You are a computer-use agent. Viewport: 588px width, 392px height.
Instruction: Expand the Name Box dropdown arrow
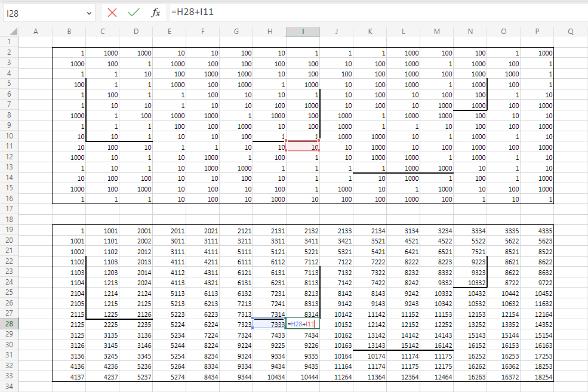point(89,13)
